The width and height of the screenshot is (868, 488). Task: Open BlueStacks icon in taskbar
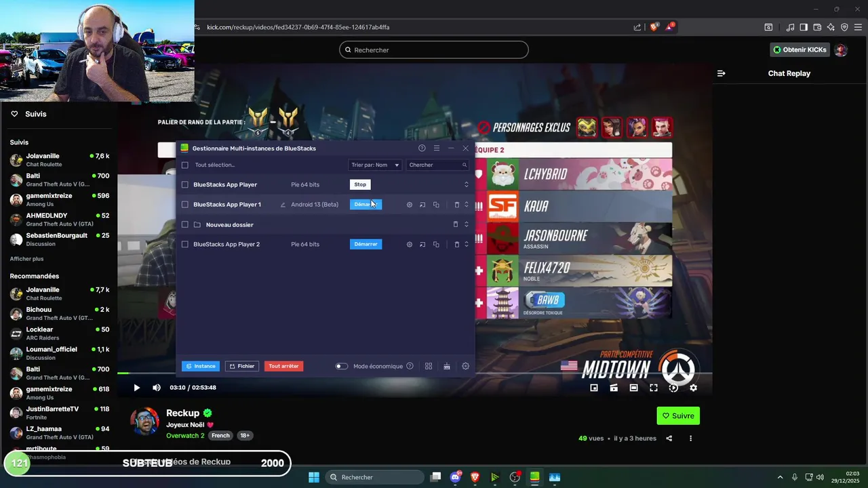[x=534, y=477]
